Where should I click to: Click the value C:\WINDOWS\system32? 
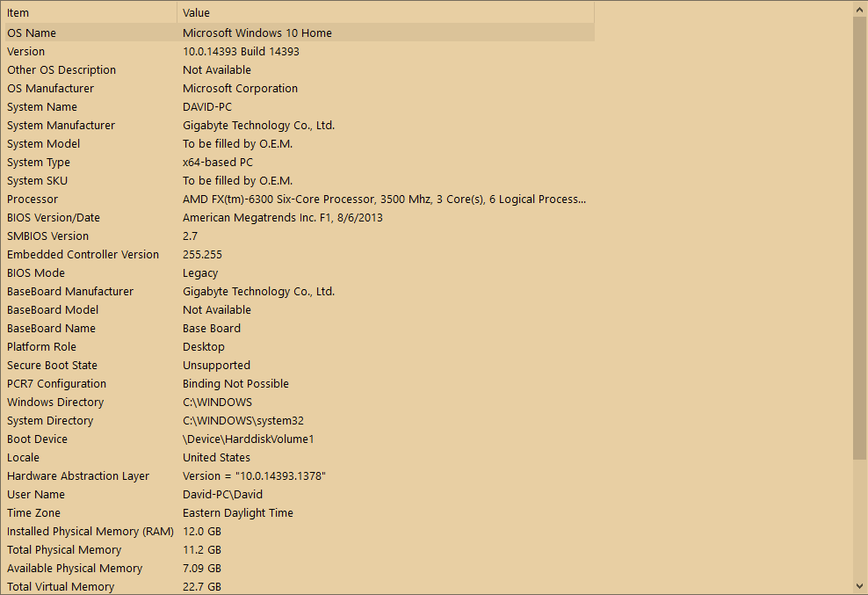pyautogui.click(x=243, y=420)
